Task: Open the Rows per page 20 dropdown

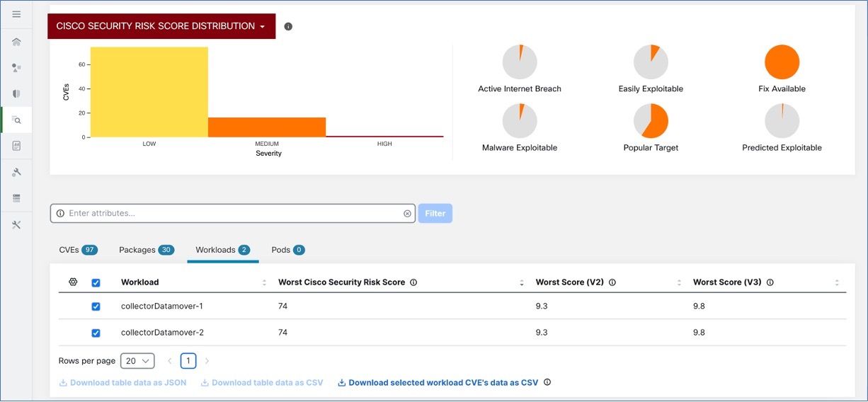Action: pyautogui.click(x=137, y=361)
